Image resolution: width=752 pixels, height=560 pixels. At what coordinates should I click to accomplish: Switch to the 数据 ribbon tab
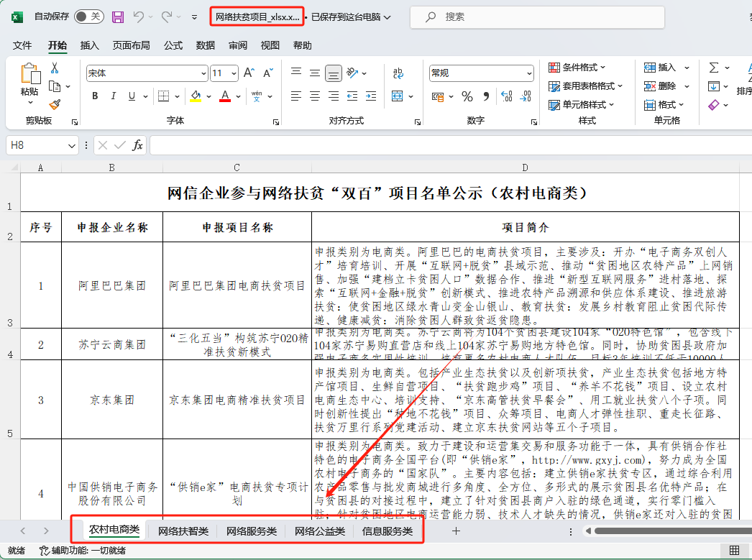point(205,45)
